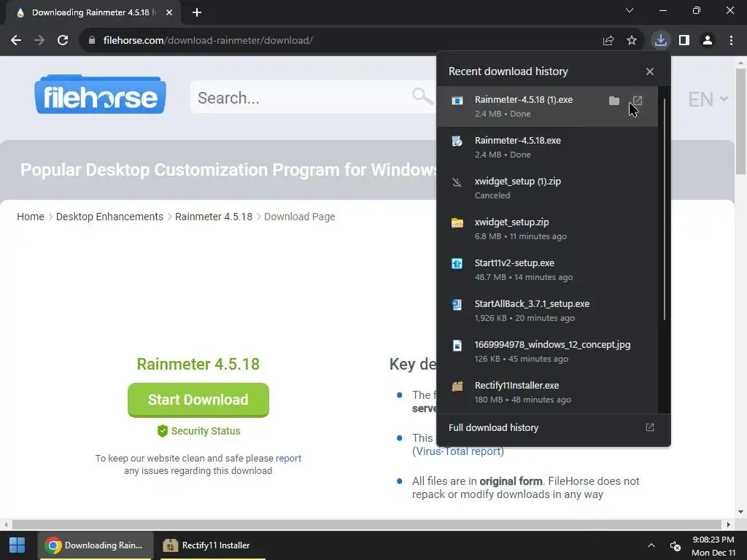Open Chrome's three-dot menu

(x=731, y=41)
